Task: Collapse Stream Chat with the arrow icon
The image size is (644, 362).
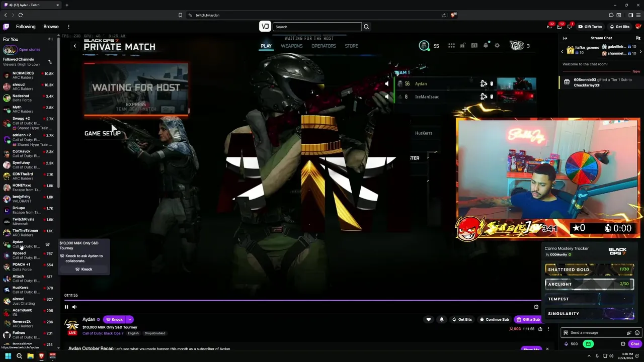Action: (x=565, y=38)
